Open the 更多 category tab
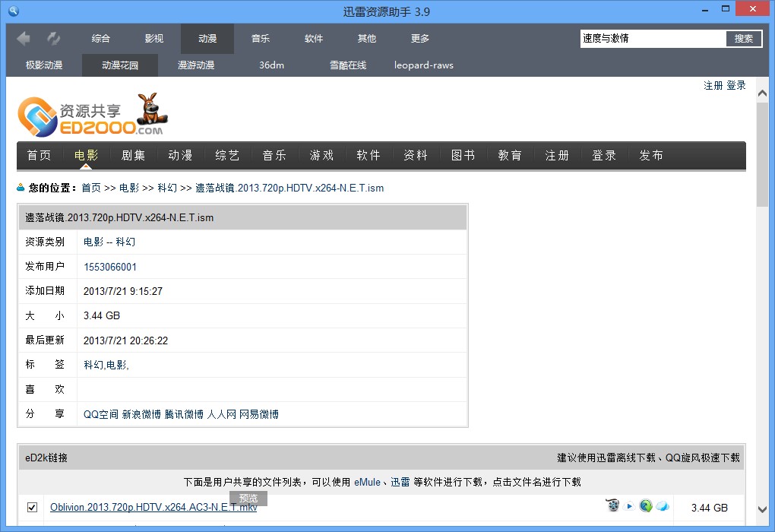775x532 pixels. pyautogui.click(x=420, y=39)
